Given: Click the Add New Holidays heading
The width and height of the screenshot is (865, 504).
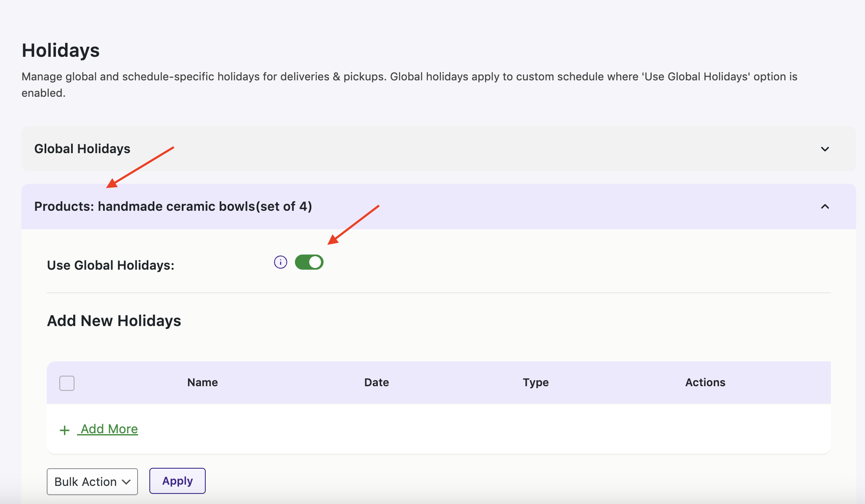Looking at the screenshot, I should 114,321.
